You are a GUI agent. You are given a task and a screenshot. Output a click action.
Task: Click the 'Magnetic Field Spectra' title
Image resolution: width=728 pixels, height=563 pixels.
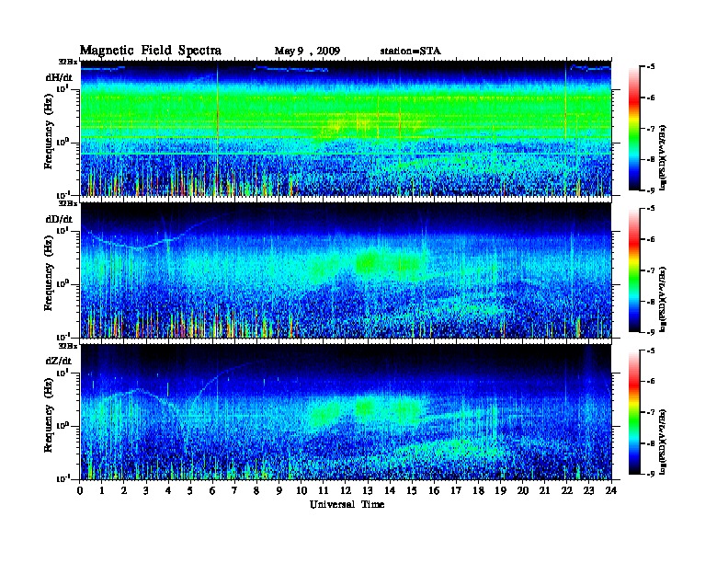click(151, 51)
